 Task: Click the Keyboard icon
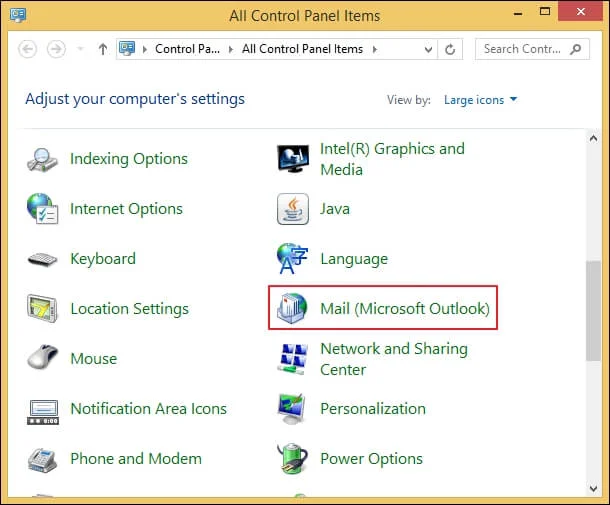click(x=42, y=260)
